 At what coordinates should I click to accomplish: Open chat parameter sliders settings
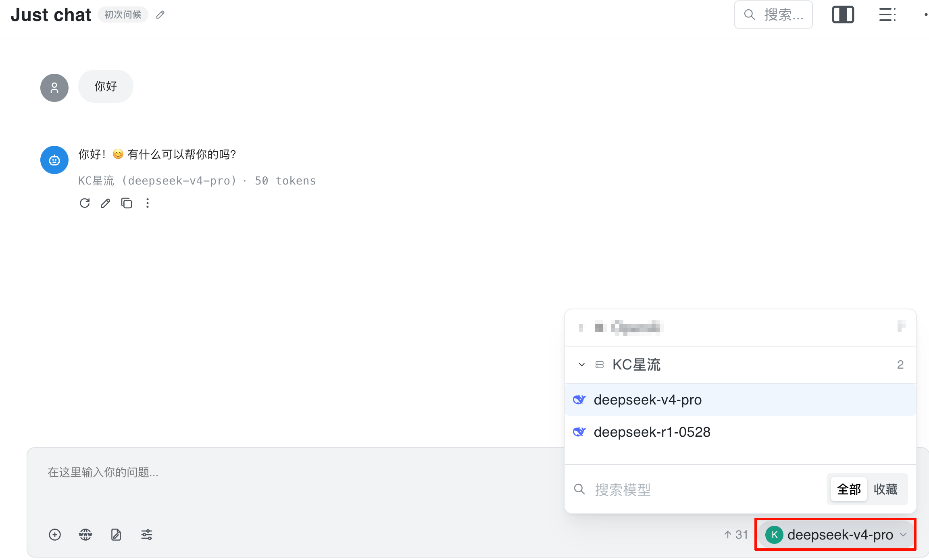tap(147, 535)
